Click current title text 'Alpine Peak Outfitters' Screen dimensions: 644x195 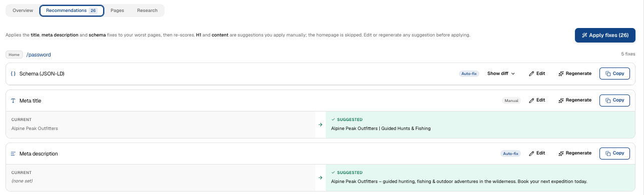(35, 128)
